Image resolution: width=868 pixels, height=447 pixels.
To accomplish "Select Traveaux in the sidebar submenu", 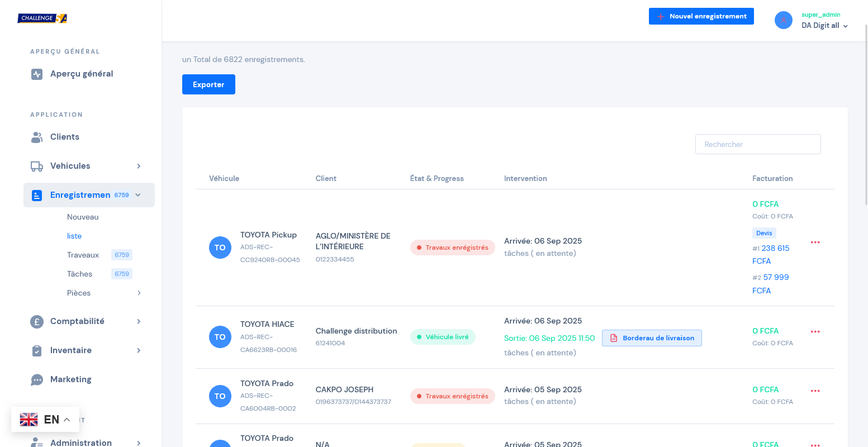I will coord(83,255).
